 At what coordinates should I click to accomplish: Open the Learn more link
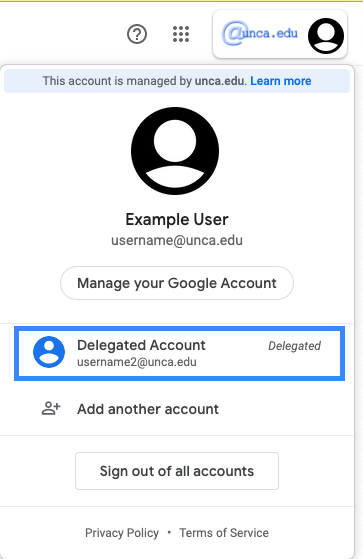tap(281, 81)
